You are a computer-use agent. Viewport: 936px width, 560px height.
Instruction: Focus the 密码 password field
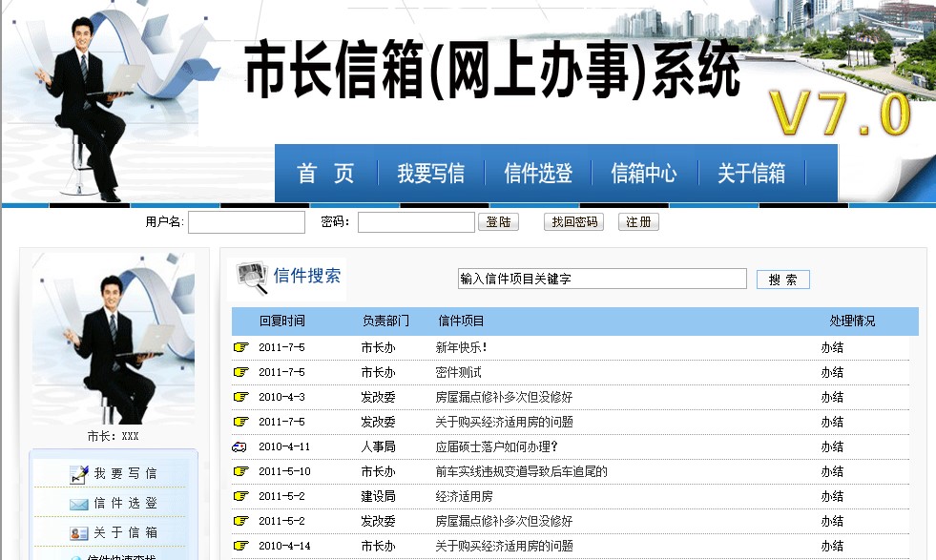coord(416,222)
